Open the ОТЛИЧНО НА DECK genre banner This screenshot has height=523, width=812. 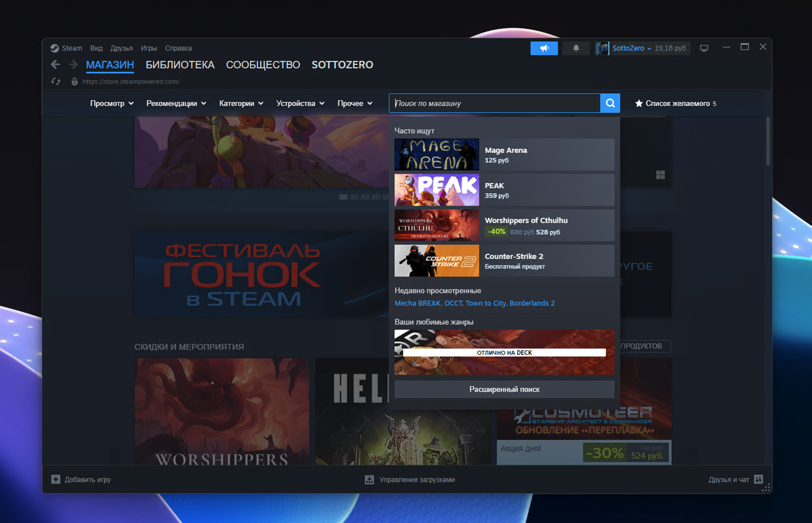[505, 352]
